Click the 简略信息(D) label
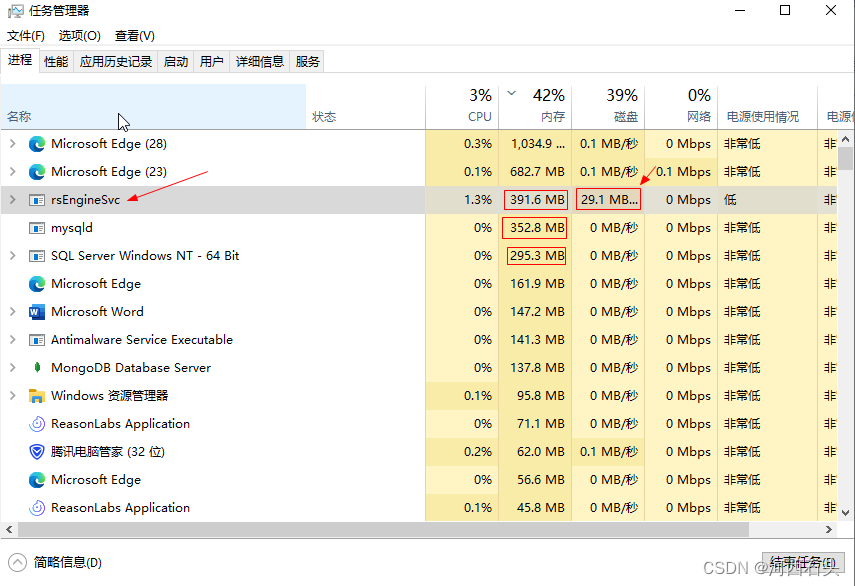The width and height of the screenshot is (855, 586). coord(68,563)
